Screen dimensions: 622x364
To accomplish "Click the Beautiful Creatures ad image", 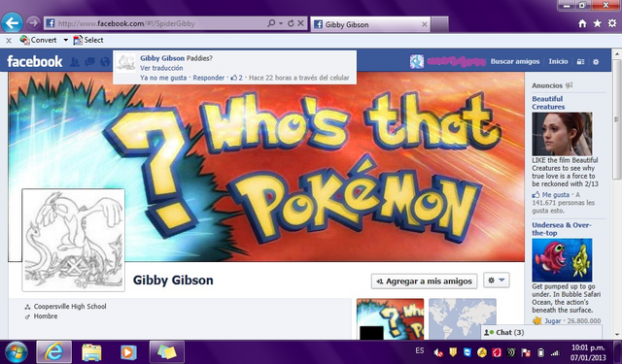I will click(562, 134).
